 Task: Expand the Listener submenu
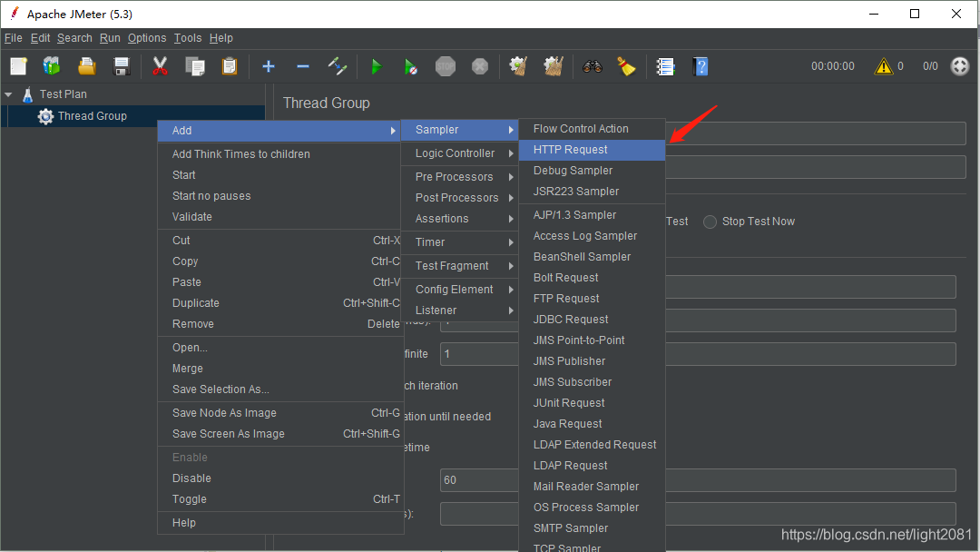click(459, 310)
